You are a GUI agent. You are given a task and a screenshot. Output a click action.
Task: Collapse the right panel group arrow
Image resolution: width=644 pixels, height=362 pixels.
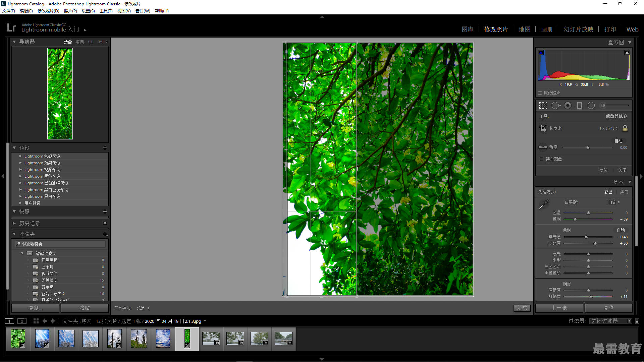point(641,176)
